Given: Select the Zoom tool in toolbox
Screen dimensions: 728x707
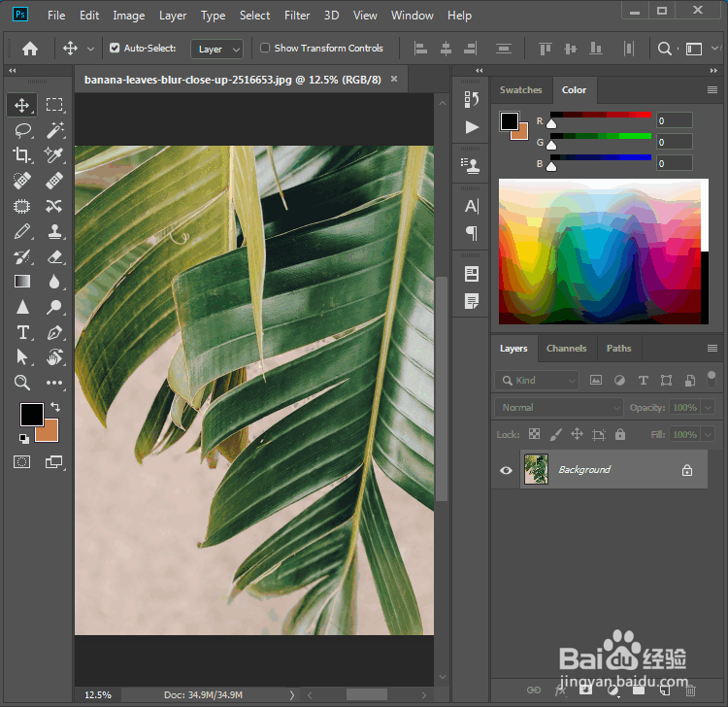Looking at the screenshot, I should coord(21,383).
